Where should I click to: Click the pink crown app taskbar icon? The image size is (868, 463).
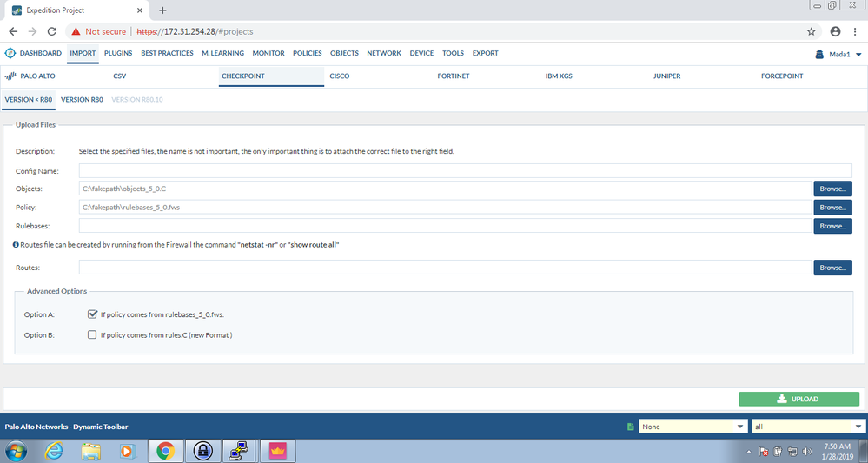pos(278,452)
